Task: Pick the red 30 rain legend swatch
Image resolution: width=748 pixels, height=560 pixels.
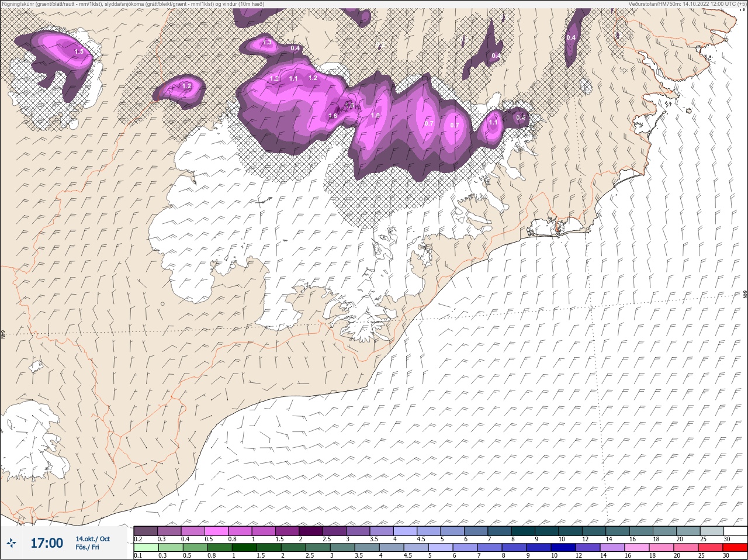Action: click(735, 548)
